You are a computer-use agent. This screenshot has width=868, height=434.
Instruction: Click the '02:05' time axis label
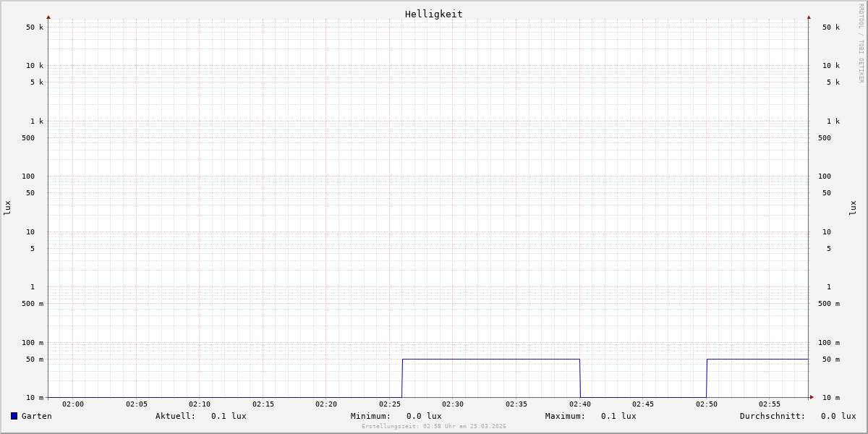coord(137,404)
